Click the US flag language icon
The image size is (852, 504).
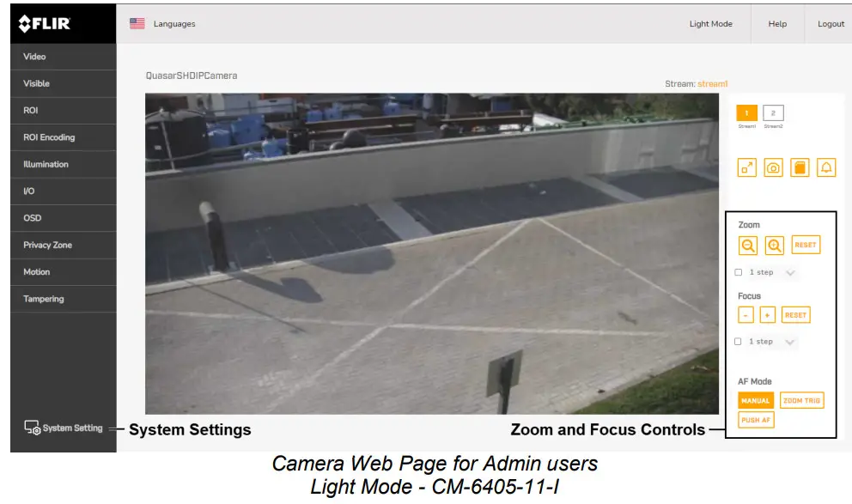137,23
